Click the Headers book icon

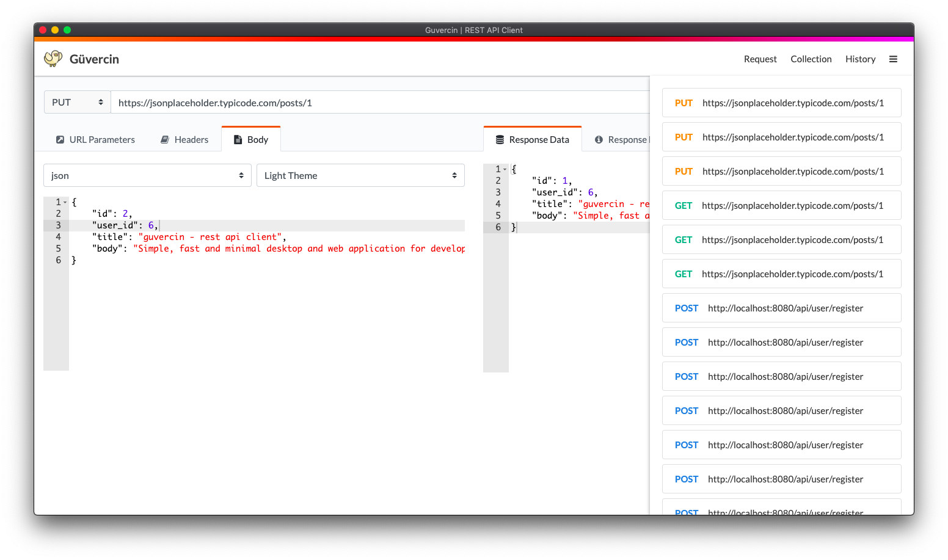point(165,140)
